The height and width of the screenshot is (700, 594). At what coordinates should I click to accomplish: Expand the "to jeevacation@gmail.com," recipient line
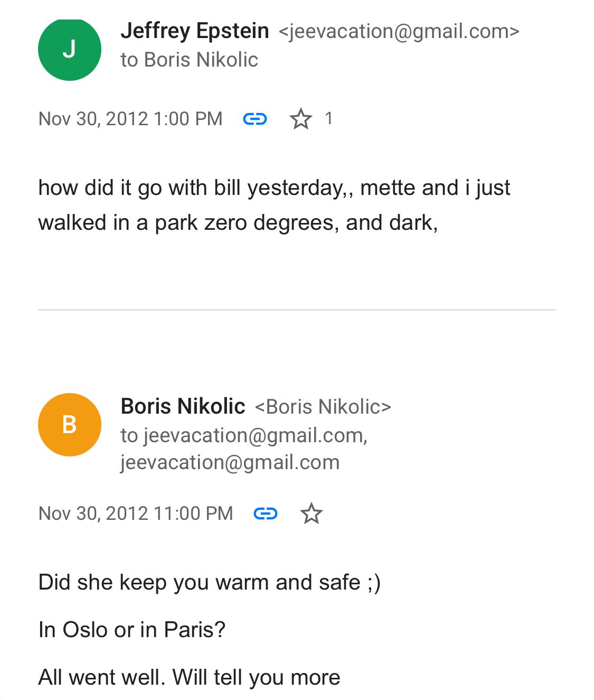(243, 435)
